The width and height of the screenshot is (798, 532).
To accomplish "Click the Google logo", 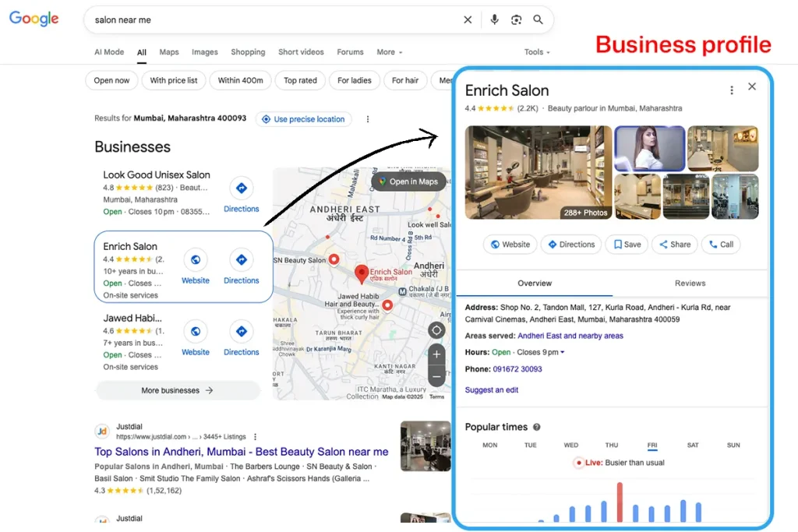I will (34, 19).
